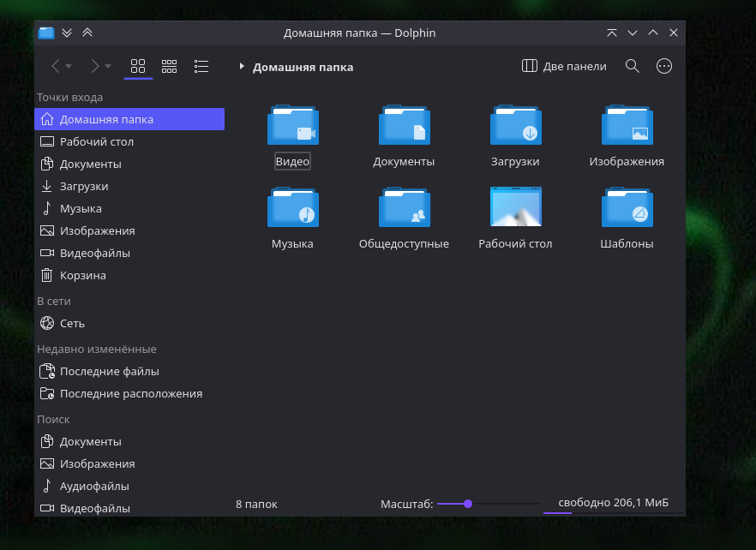Select Документы under Поиск section
The width and height of the screenshot is (756, 550).
point(129,441)
